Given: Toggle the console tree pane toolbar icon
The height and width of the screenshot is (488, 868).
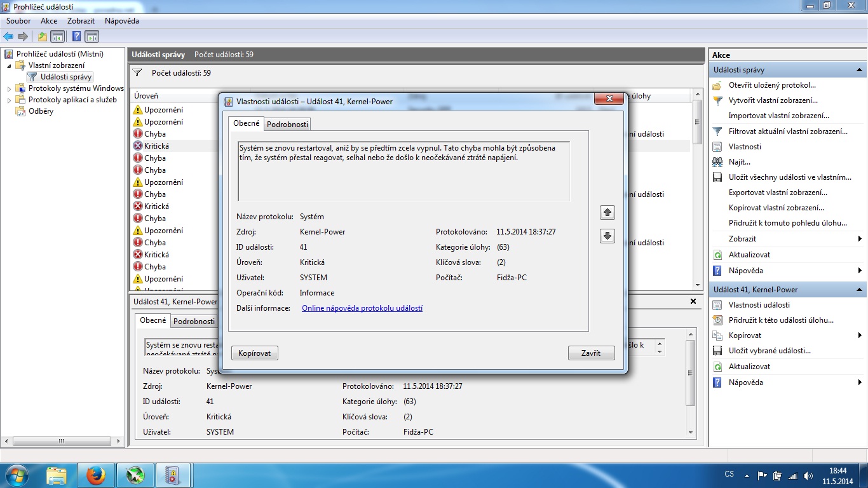Looking at the screenshot, I should (57, 36).
